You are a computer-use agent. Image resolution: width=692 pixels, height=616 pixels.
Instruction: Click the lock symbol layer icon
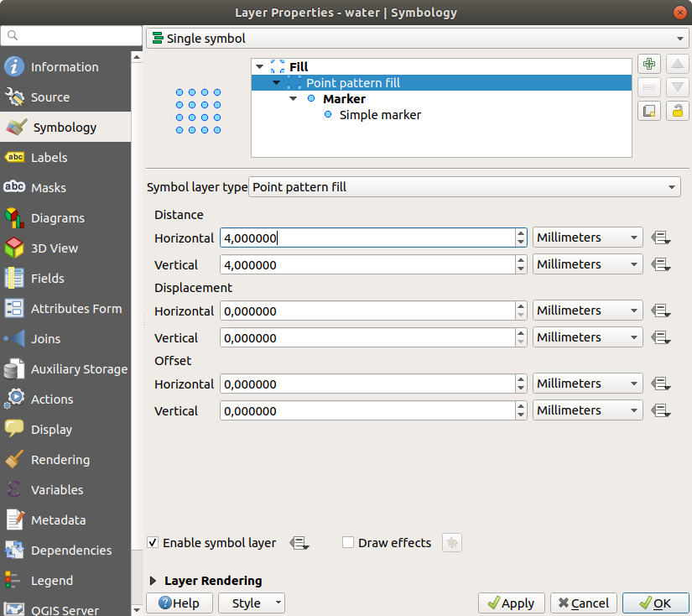pyautogui.click(x=677, y=111)
